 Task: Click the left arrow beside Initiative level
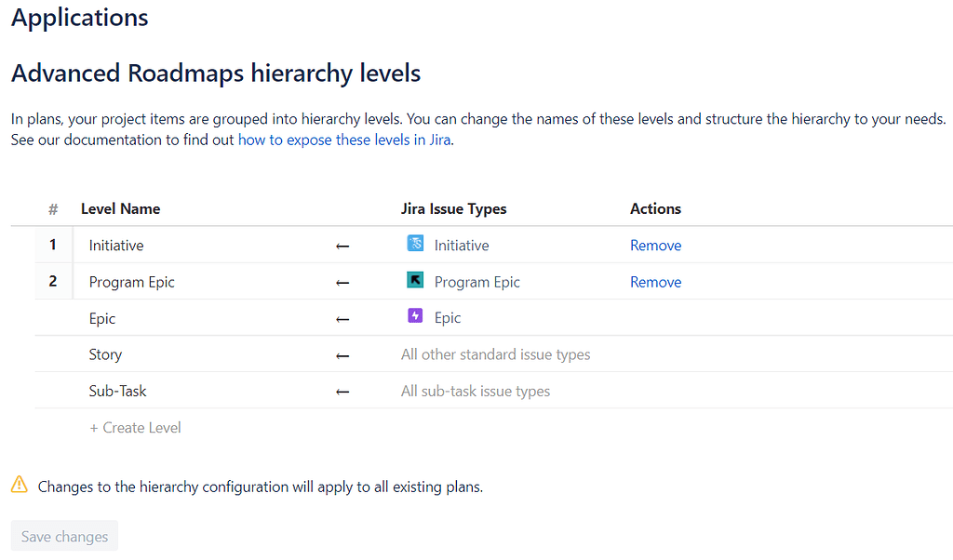point(342,246)
